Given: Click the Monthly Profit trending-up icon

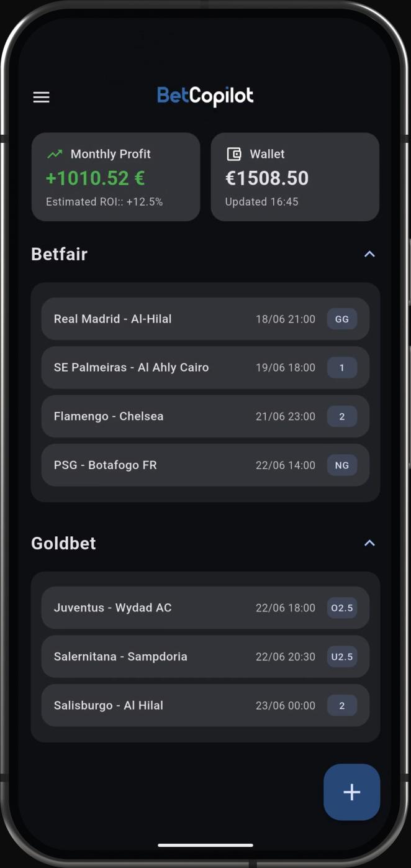Looking at the screenshot, I should pos(55,154).
